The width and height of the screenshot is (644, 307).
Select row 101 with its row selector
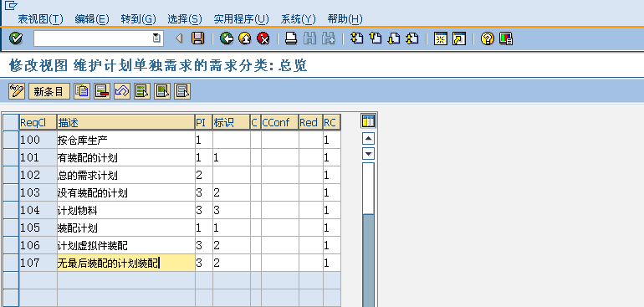pyautogui.click(x=11, y=157)
